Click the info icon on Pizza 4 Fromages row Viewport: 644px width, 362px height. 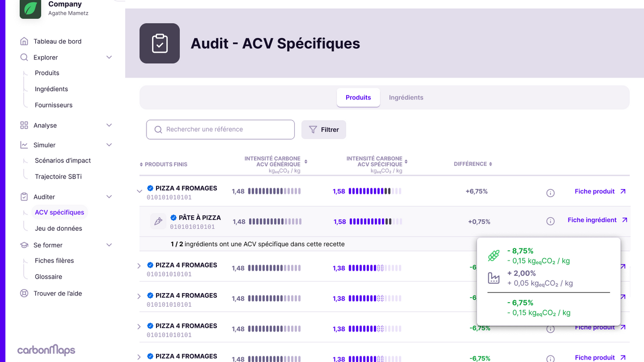pos(550,193)
